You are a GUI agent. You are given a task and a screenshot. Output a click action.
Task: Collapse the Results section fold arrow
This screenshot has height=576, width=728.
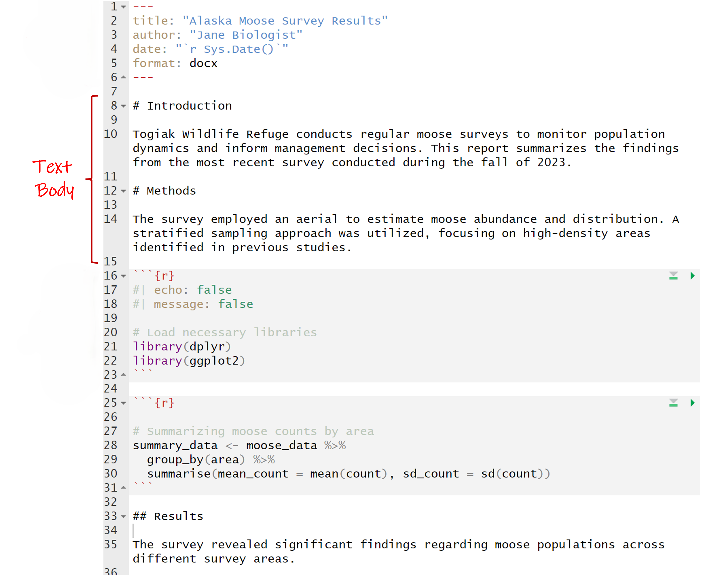pyautogui.click(x=124, y=516)
